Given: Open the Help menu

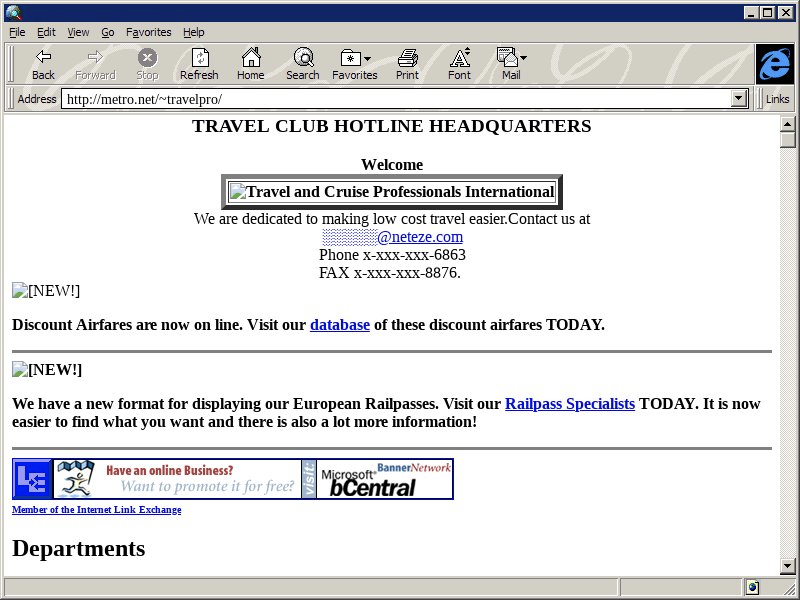Looking at the screenshot, I should tap(193, 32).
